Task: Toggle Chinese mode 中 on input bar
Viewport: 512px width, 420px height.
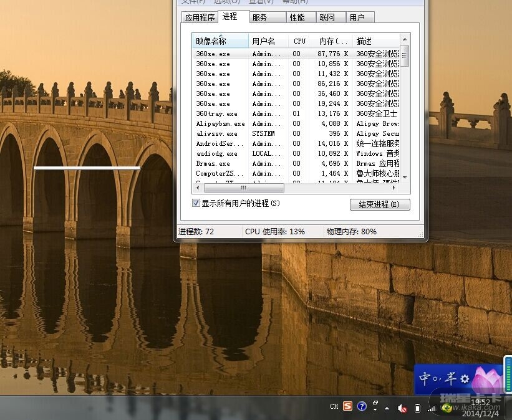Action: coord(425,378)
